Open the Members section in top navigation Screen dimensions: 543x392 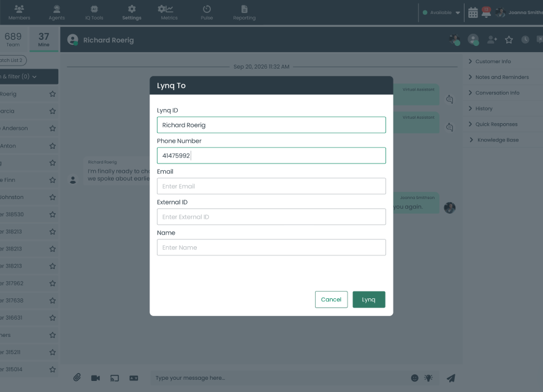[19, 12]
